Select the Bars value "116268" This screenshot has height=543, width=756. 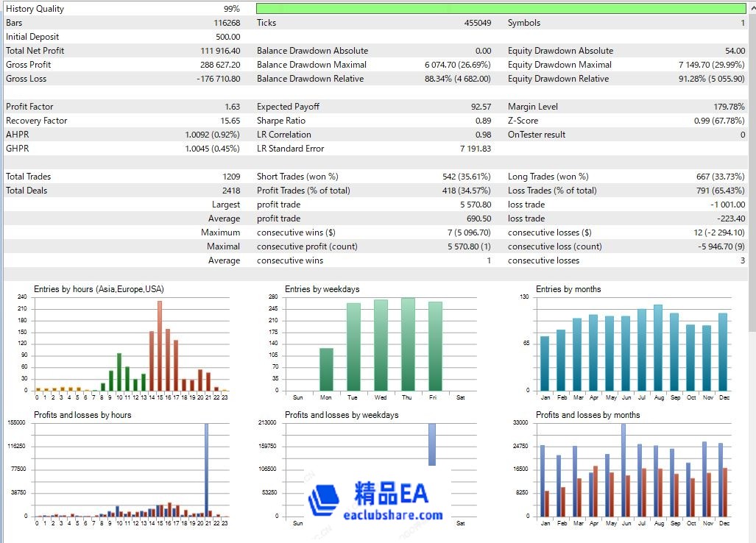pyautogui.click(x=227, y=23)
